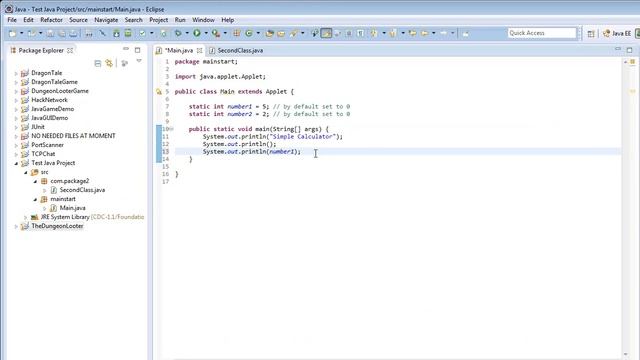Open the New Java Class dropdown arrow

pos(258,33)
